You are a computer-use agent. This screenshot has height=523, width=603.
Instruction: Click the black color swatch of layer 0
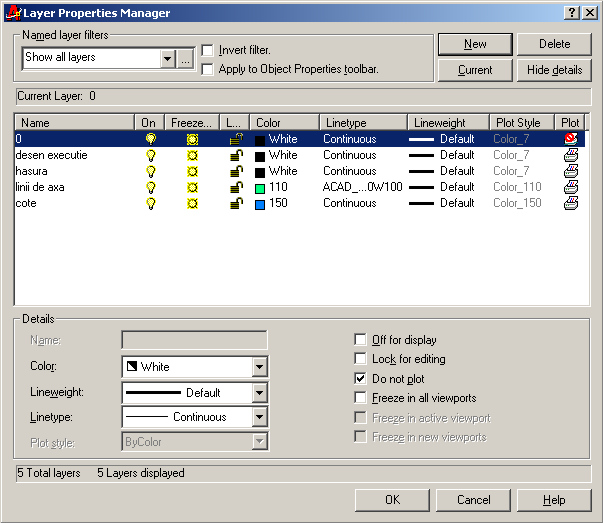260,140
